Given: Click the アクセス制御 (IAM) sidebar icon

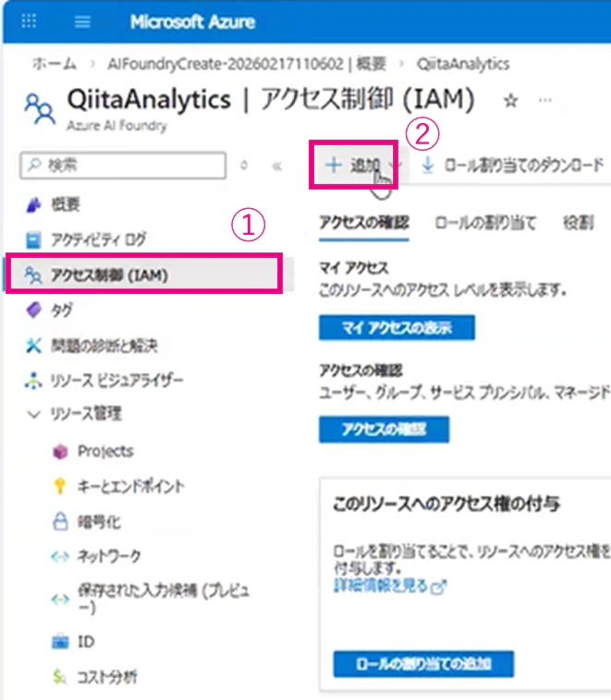Looking at the screenshot, I should (x=33, y=275).
